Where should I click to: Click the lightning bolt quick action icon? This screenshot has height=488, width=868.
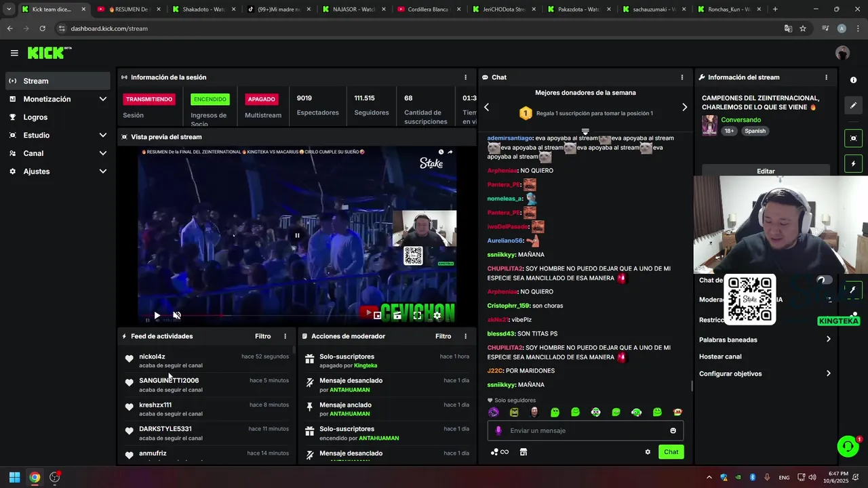(x=853, y=163)
